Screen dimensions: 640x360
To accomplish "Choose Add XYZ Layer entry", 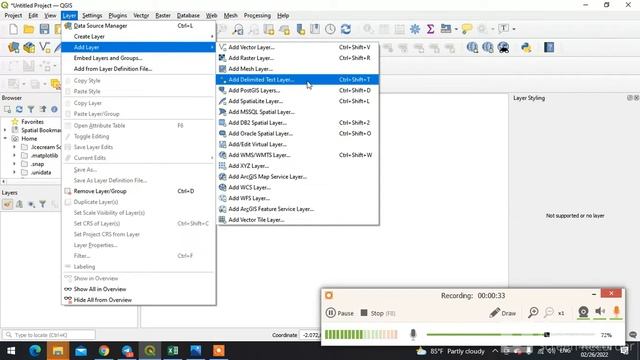I will click(x=298, y=166).
